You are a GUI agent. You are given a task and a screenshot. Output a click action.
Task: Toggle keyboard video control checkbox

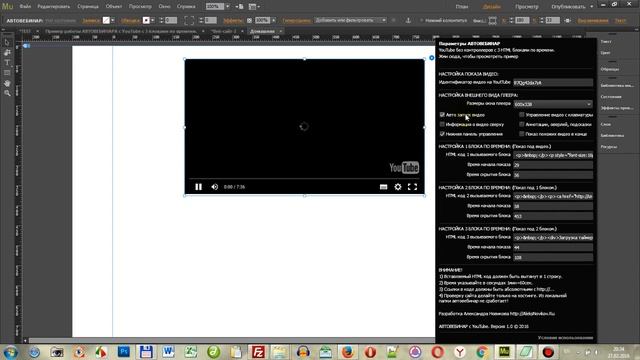click(x=522, y=115)
